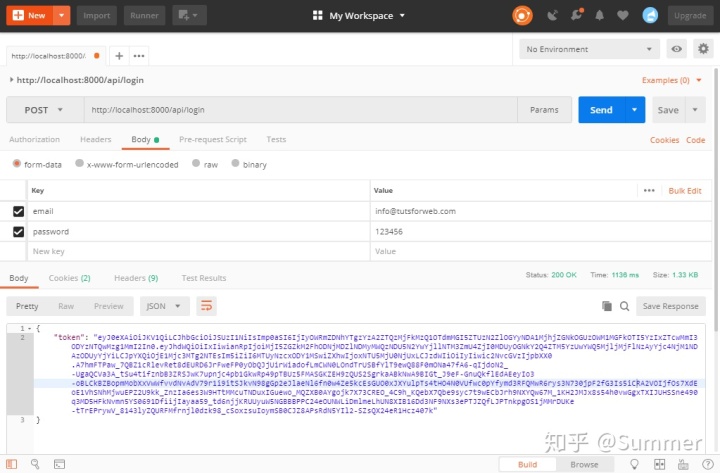Switch to response Cookies (2) tab
This screenshot has width=720, height=473.
69,278
